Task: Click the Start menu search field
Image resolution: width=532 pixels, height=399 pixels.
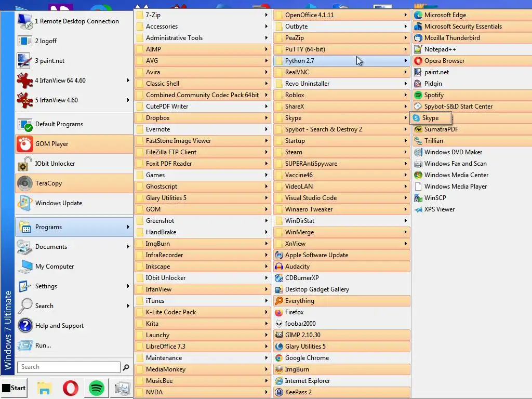Action: [x=69, y=367]
